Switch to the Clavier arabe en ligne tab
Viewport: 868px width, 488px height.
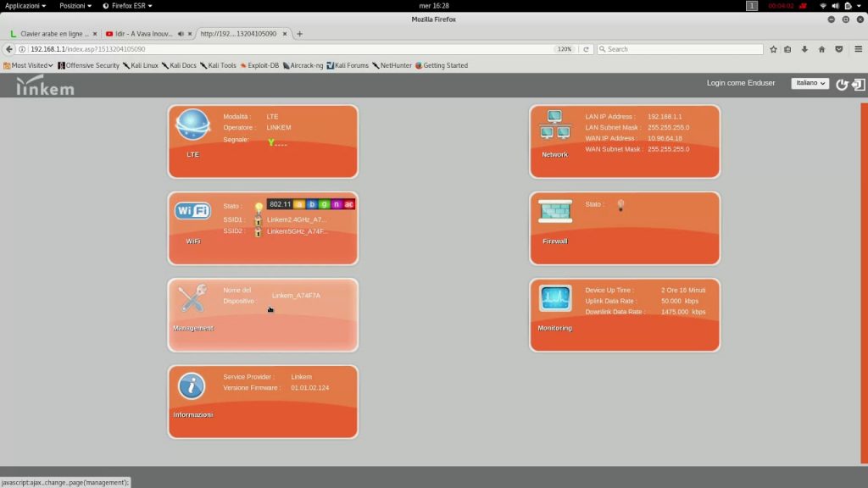click(53, 34)
